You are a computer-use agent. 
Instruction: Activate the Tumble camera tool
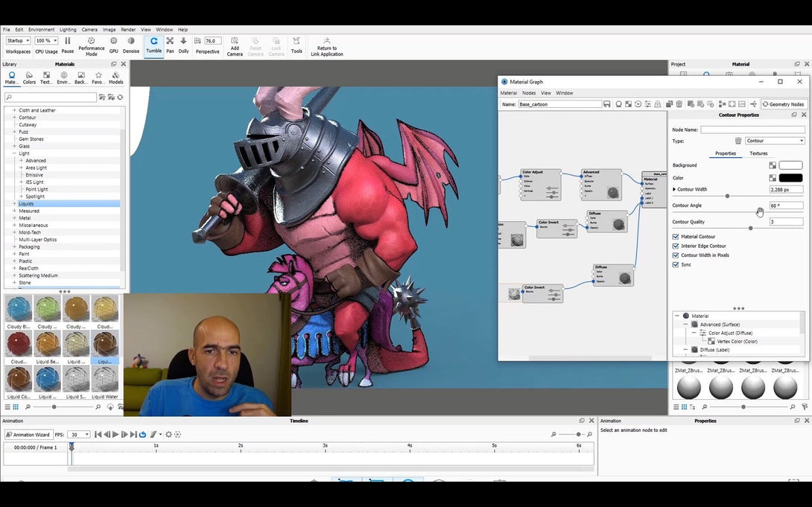[153, 45]
